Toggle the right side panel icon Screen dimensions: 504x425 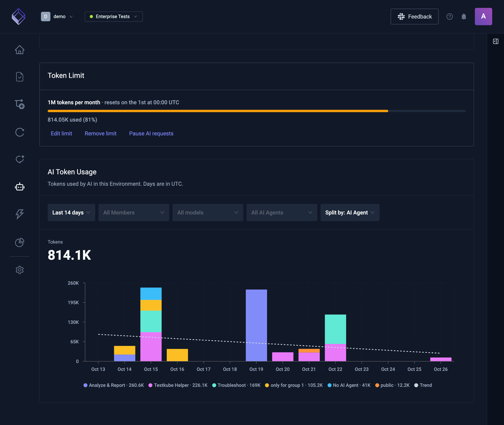(496, 42)
